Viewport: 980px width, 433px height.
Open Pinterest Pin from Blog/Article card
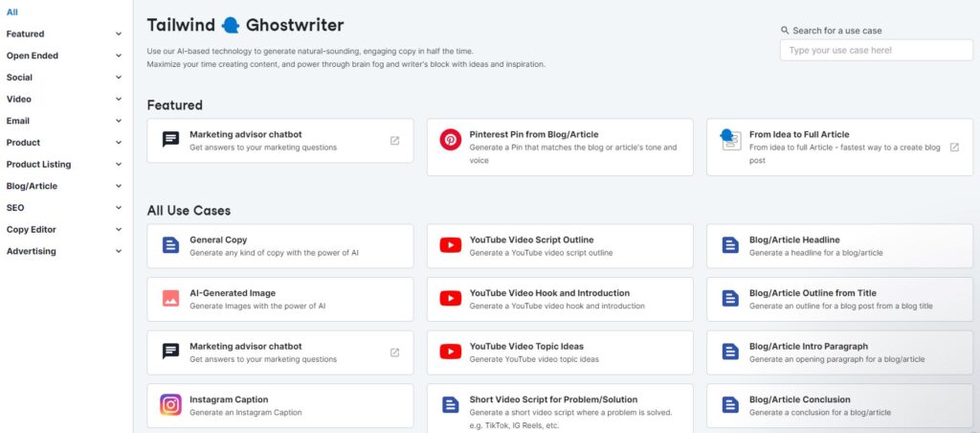point(560,147)
